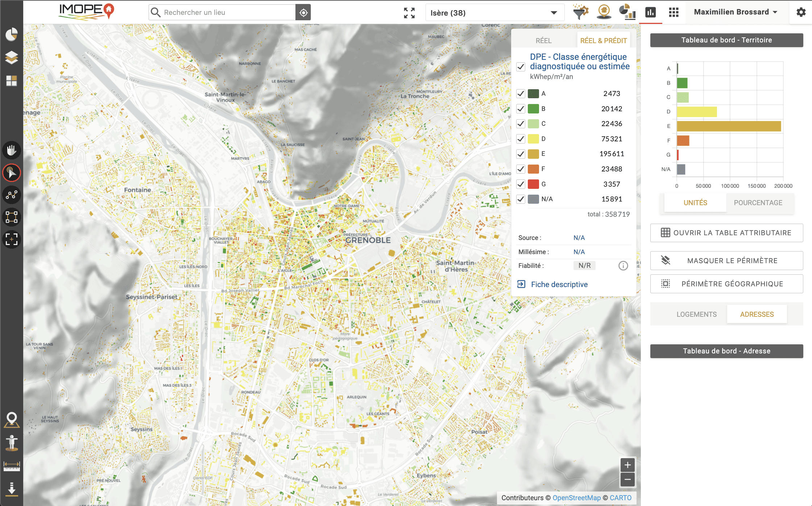The height and width of the screenshot is (506, 812).
Task: Click the Fiabilité N/R badge
Action: tap(584, 266)
